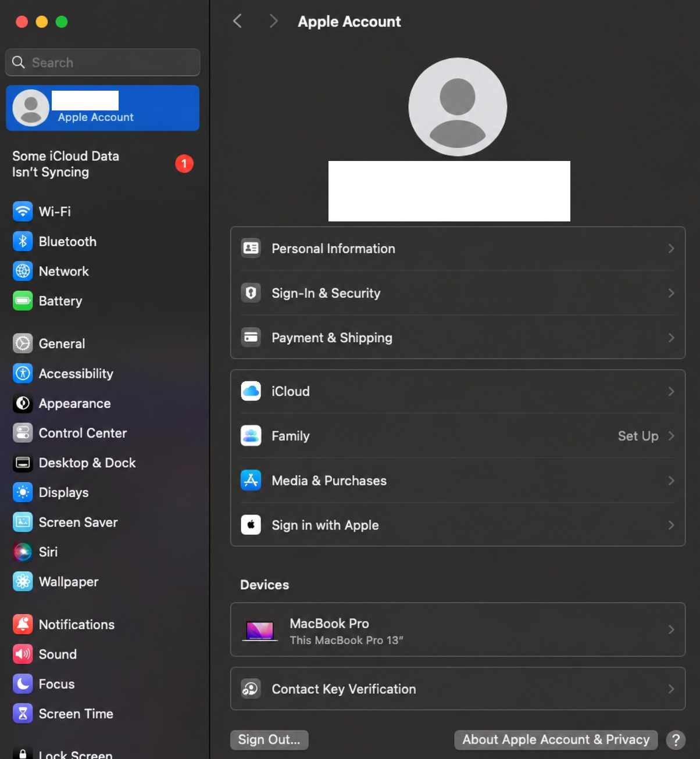The height and width of the screenshot is (759, 700).
Task: Click the "Personal Information" label
Action: point(333,249)
